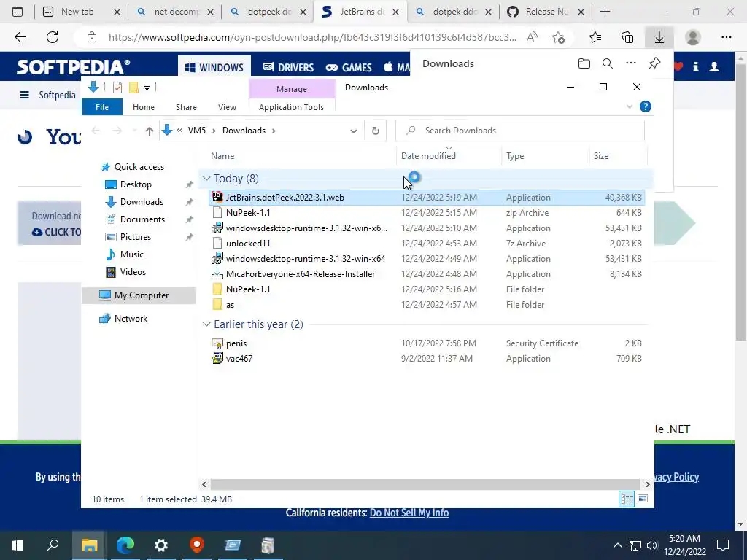Open more options in Downloads panel
Image resolution: width=747 pixels, height=560 pixels.
click(631, 63)
